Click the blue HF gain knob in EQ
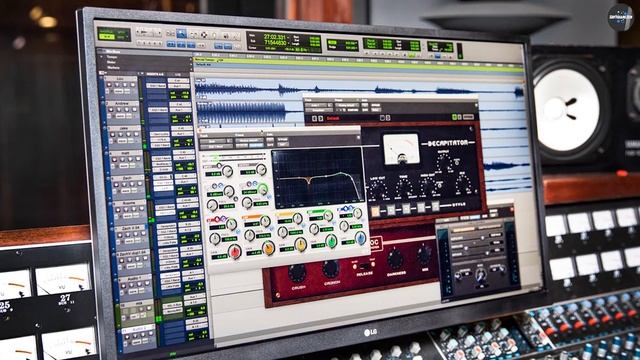This screenshot has width=640, height=360. pos(360,238)
